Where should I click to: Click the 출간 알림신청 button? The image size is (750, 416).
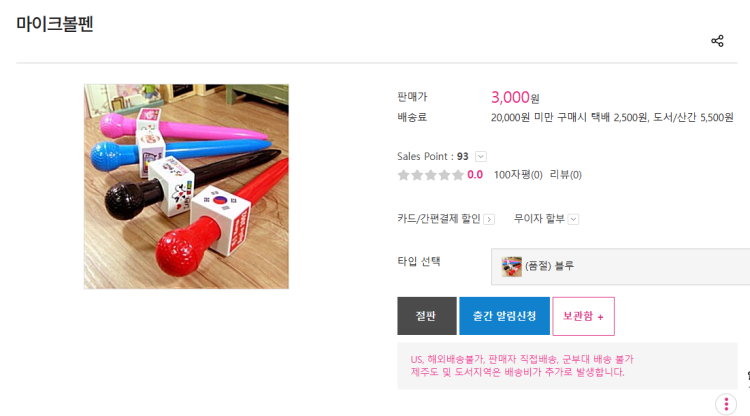pyautogui.click(x=504, y=316)
